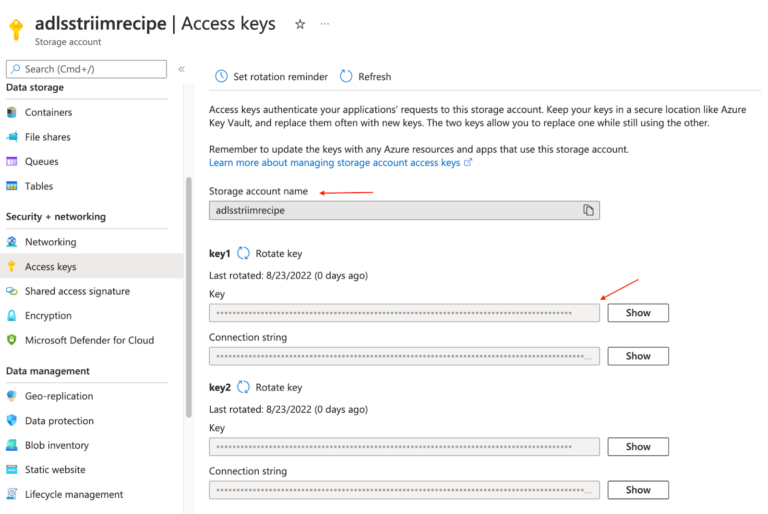The height and width of the screenshot is (514, 768).
Task: Collapse the sidebar with the double chevron
Action: pos(181,69)
